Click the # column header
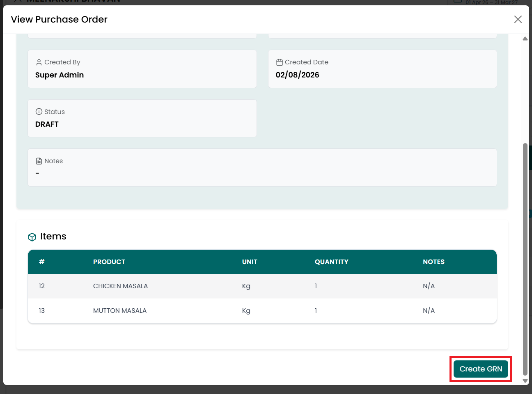The image size is (532, 394). pos(42,262)
